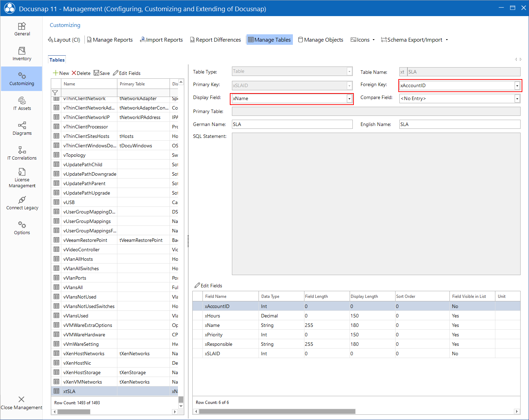This screenshot has height=420, width=529.
Task: Switch to the Manage Objects tab
Action: tap(320, 40)
